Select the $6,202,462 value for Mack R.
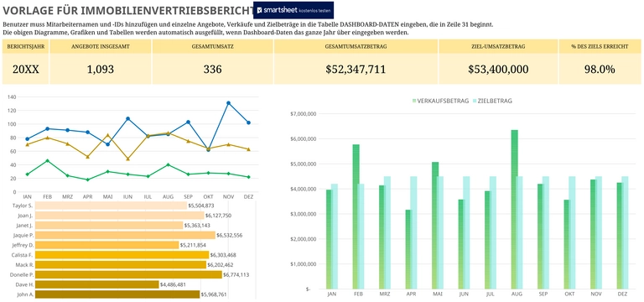 click(221, 265)
